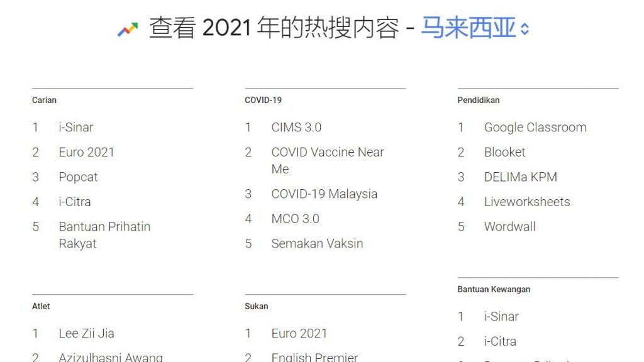
Task: Select Wordwall under Pendidikan
Action: pyautogui.click(x=509, y=227)
